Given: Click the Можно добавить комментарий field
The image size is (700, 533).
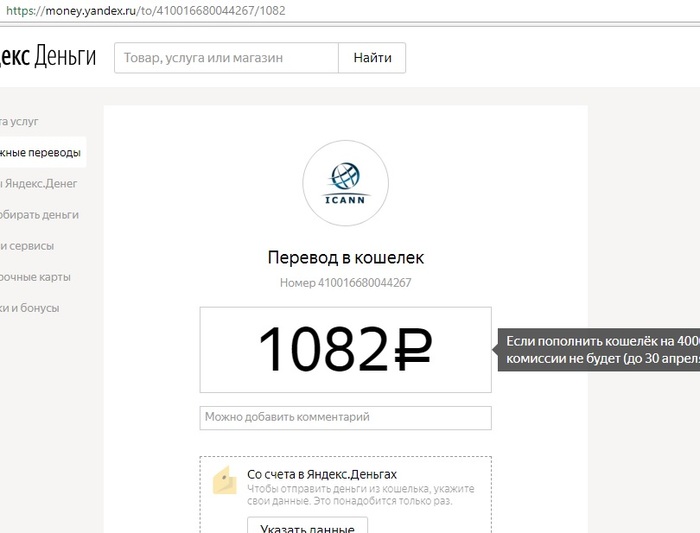Looking at the screenshot, I should [x=346, y=418].
